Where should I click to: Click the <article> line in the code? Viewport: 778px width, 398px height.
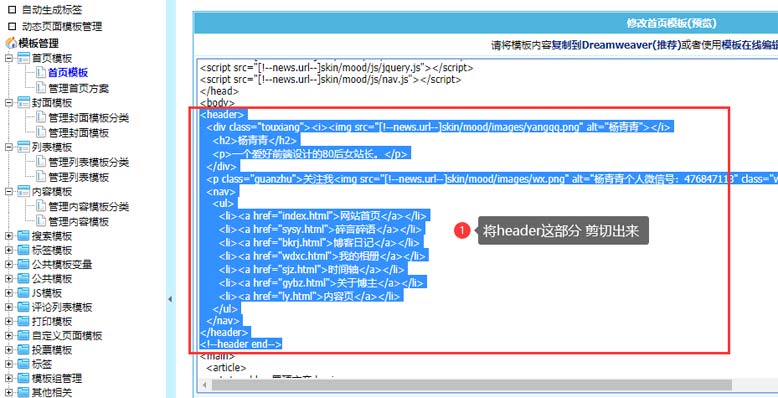point(226,368)
